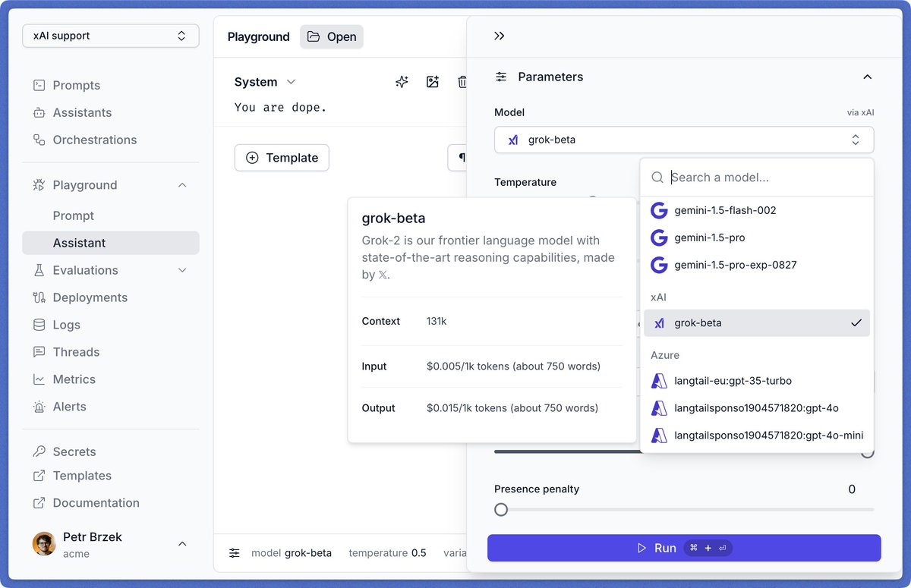The image size is (911, 588).
Task: Expand the Evaluations sidebar section
Action: coord(182,270)
